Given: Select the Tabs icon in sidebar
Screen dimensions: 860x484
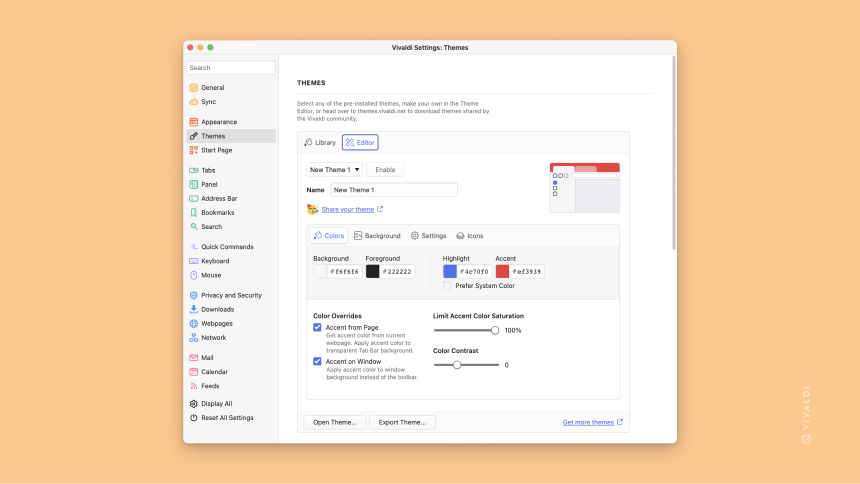Looking at the screenshot, I should [x=194, y=170].
